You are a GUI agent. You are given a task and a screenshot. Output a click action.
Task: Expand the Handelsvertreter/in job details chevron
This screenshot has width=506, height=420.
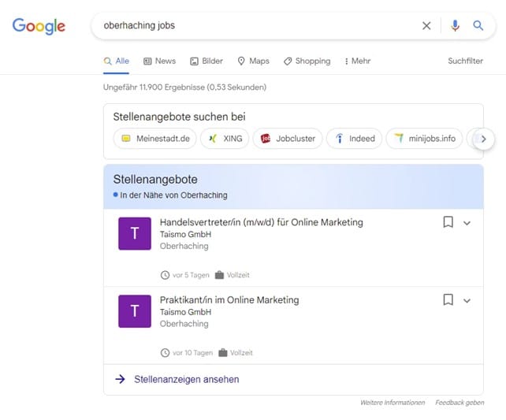click(467, 223)
